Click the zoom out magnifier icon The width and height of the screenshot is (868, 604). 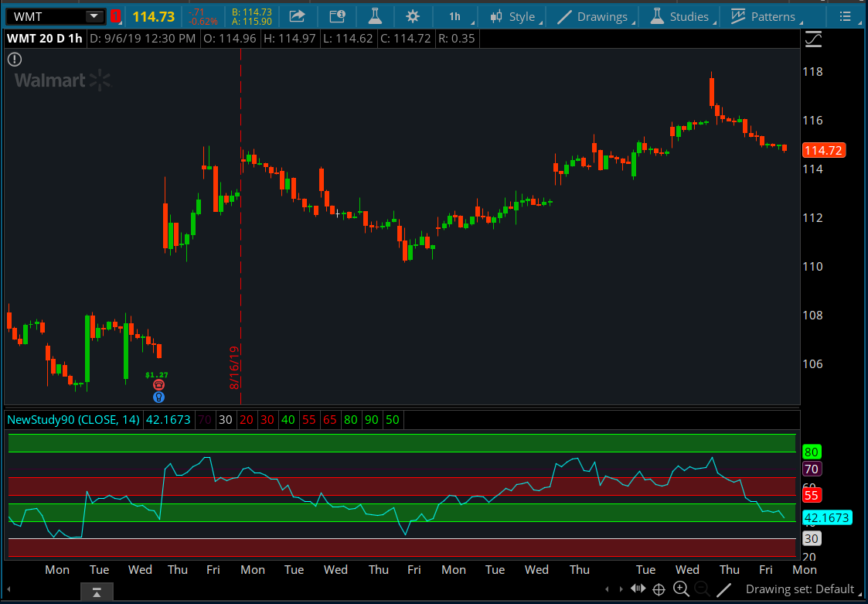702,589
